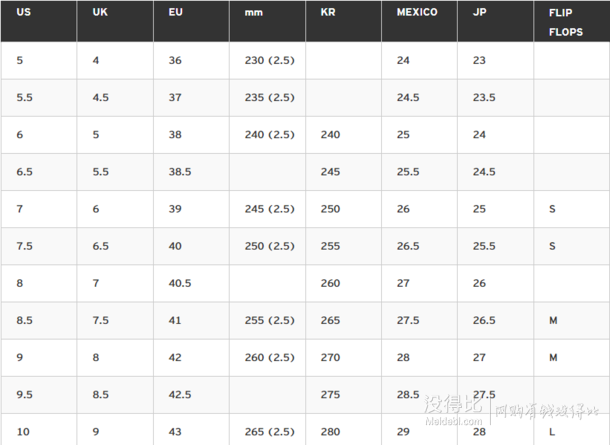Select the EU 40.5 cell
Viewport: 610px width, 445px height.
[191, 283]
